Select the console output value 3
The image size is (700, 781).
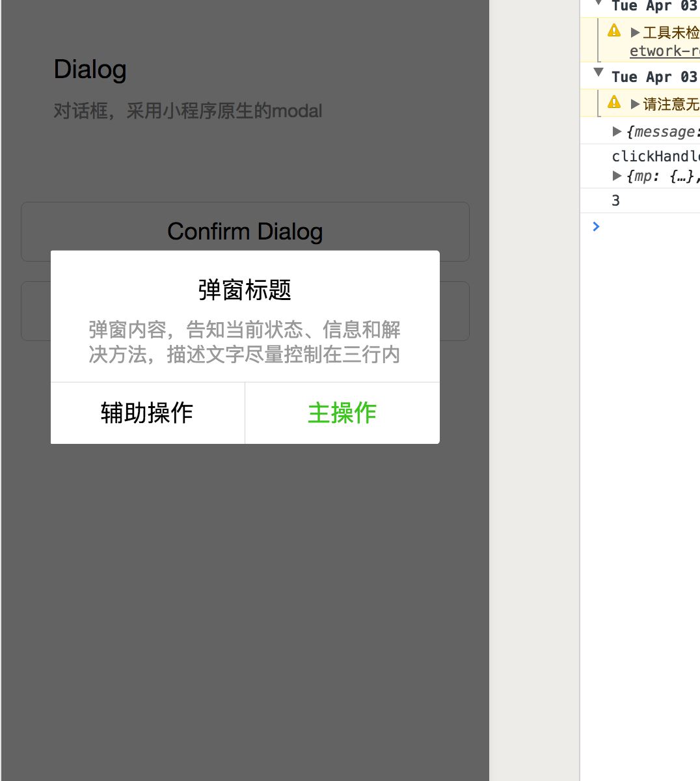point(615,200)
